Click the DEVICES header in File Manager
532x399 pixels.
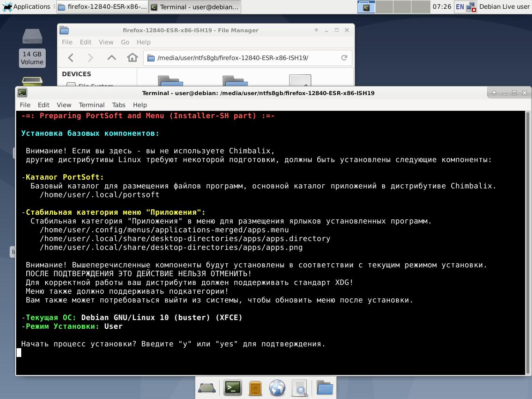click(x=76, y=74)
